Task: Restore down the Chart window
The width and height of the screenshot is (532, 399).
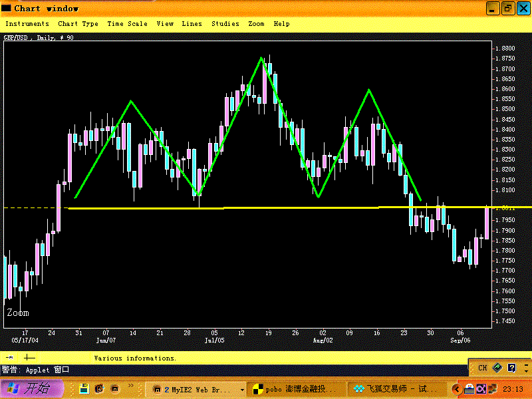Action: (x=507, y=8)
